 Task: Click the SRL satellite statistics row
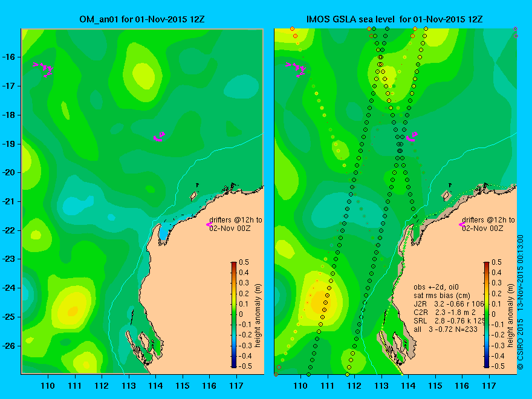click(449, 320)
